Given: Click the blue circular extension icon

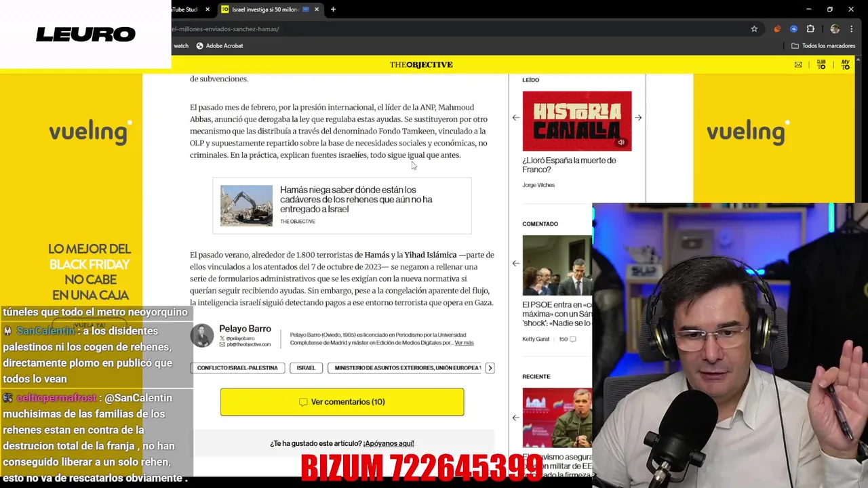Looking at the screenshot, I should (793, 29).
